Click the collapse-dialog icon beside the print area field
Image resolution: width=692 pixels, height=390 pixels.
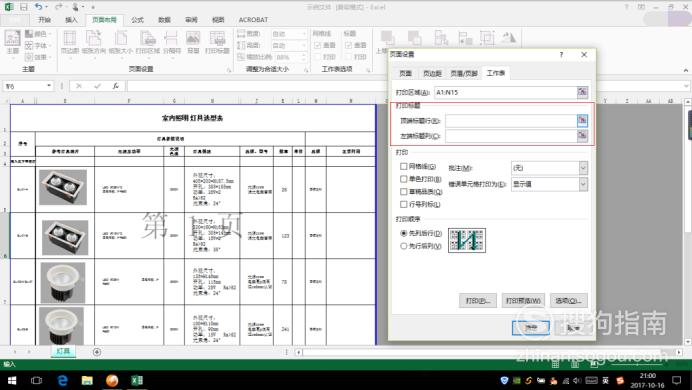[583, 92]
